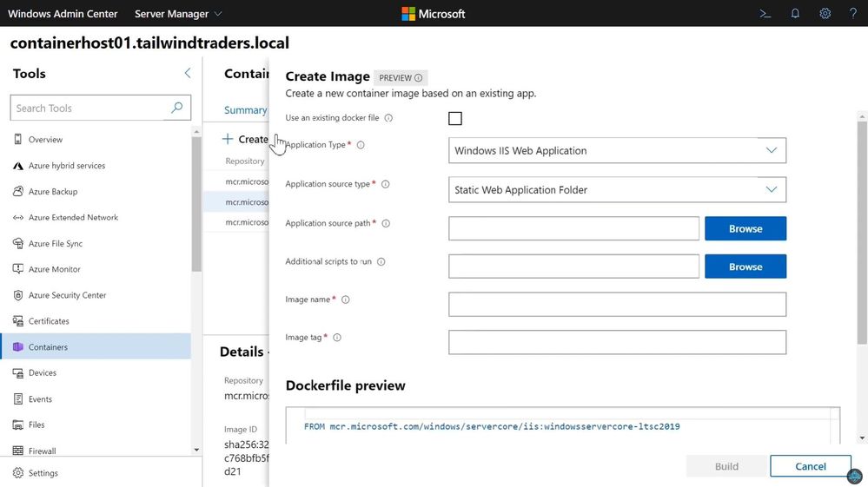Show info icon for Application Type
868x487 pixels.
(x=361, y=145)
